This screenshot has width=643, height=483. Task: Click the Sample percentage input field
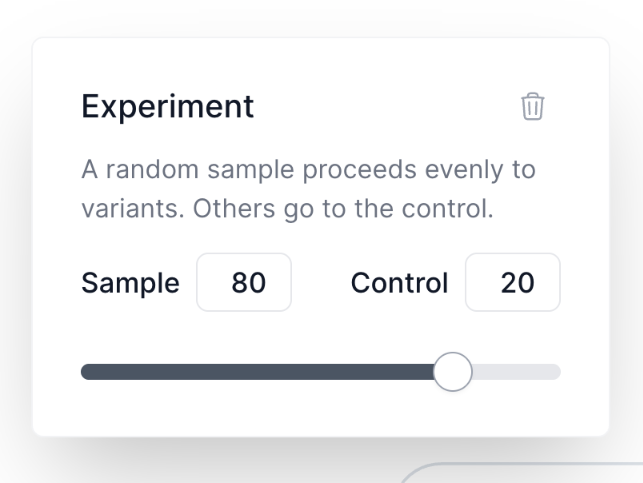[244, 282]
